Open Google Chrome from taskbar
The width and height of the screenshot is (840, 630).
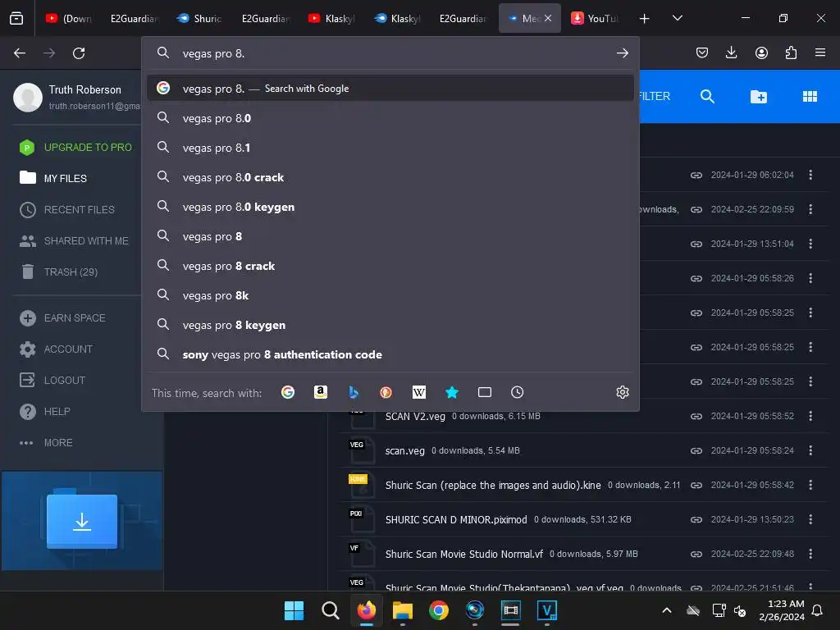(438, 610)
